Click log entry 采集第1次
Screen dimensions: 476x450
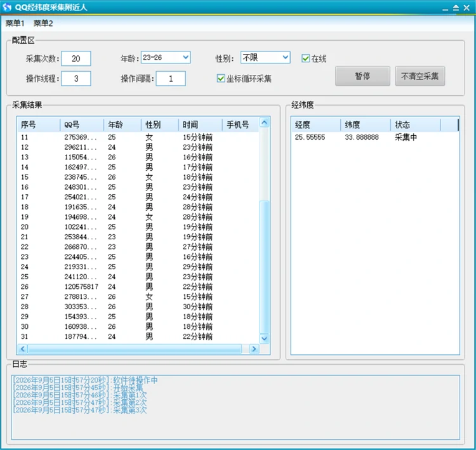pos(79,395)
